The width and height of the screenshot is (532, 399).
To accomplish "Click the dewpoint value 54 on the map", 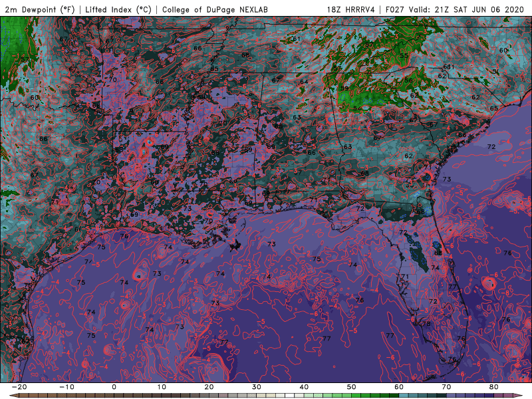I will click(357, 108).
